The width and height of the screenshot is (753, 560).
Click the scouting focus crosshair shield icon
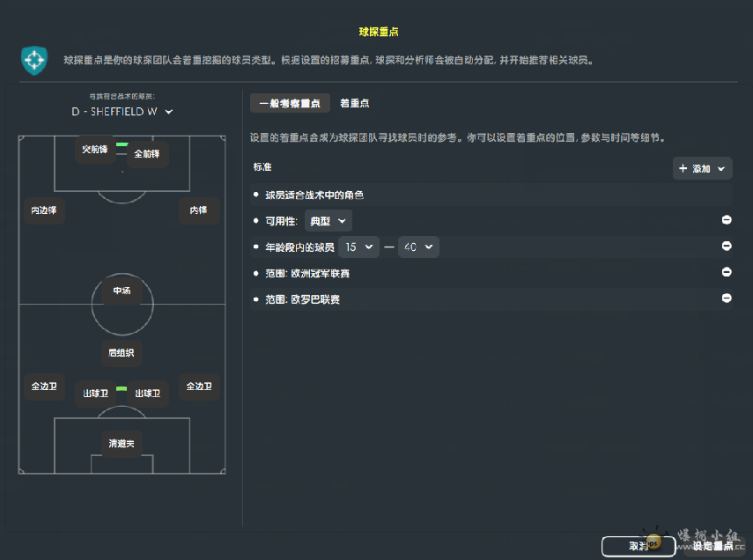[33, 61]
